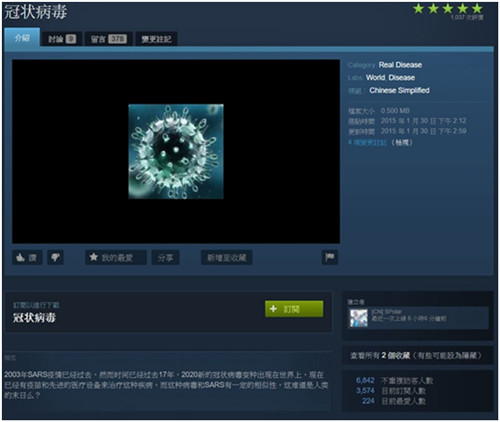
Task: Open the 討論 tab with 9 discussions
Action: [62, 39]
